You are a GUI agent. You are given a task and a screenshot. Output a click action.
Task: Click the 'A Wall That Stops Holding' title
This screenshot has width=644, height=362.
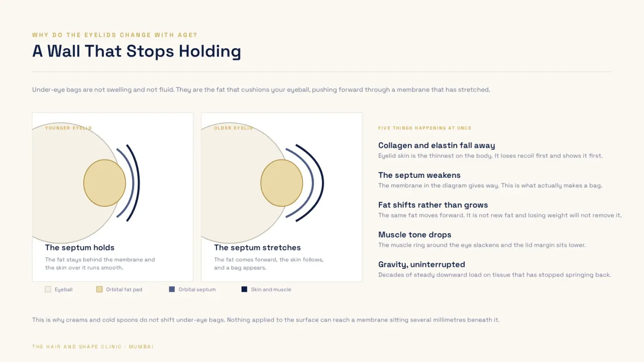137,51
